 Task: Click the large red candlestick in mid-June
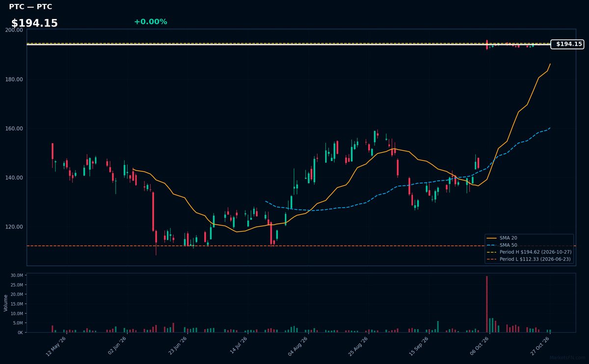click(153, 211)
